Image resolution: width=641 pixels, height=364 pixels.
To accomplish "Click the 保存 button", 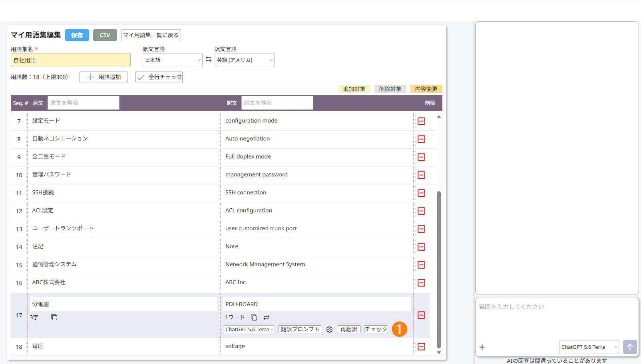I will pos(77,35).
